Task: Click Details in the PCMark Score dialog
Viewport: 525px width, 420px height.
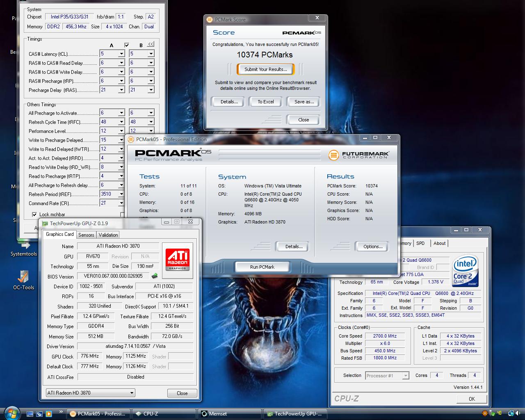Action: (229, 102)
